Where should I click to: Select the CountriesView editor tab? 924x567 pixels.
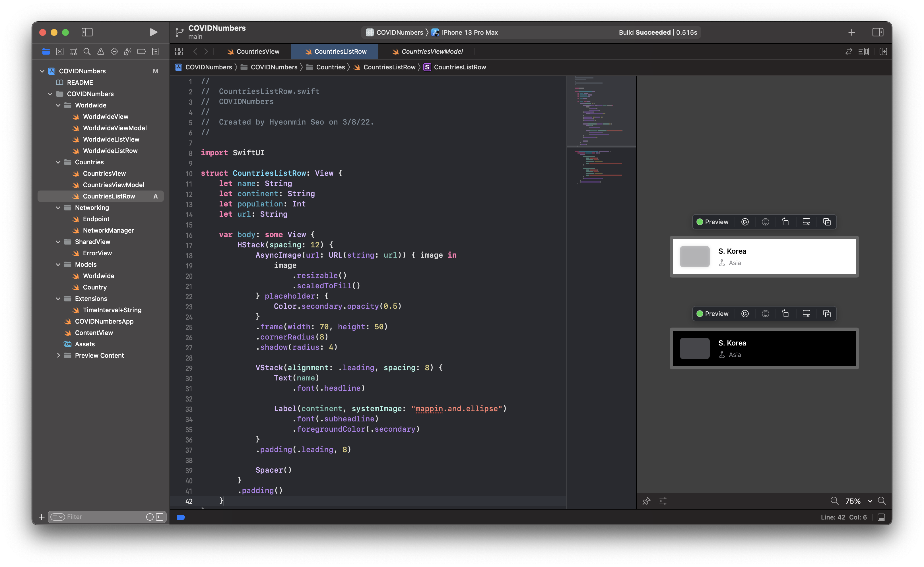click(x=257, y=51)
